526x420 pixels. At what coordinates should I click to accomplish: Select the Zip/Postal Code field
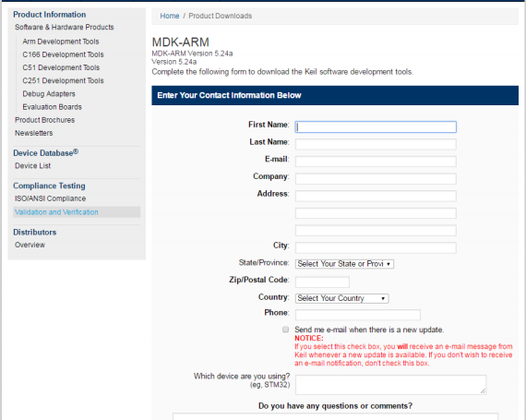coord(322,282)
